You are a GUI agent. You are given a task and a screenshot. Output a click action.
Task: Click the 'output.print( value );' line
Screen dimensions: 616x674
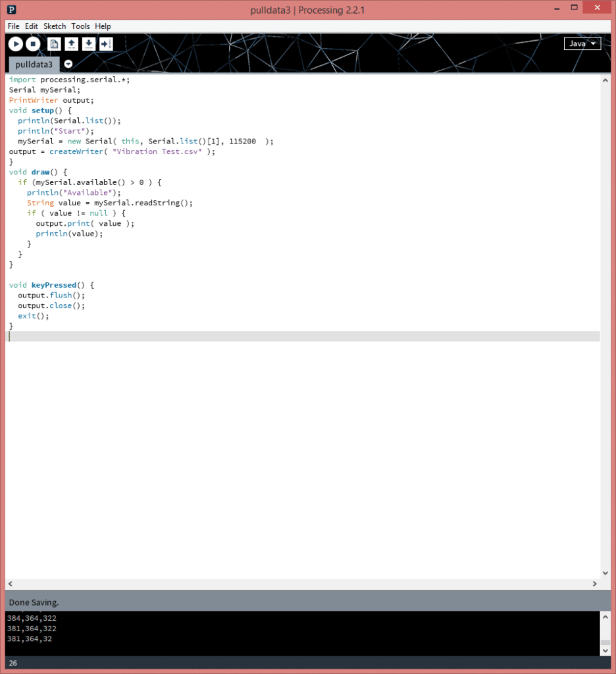point(85,224)
